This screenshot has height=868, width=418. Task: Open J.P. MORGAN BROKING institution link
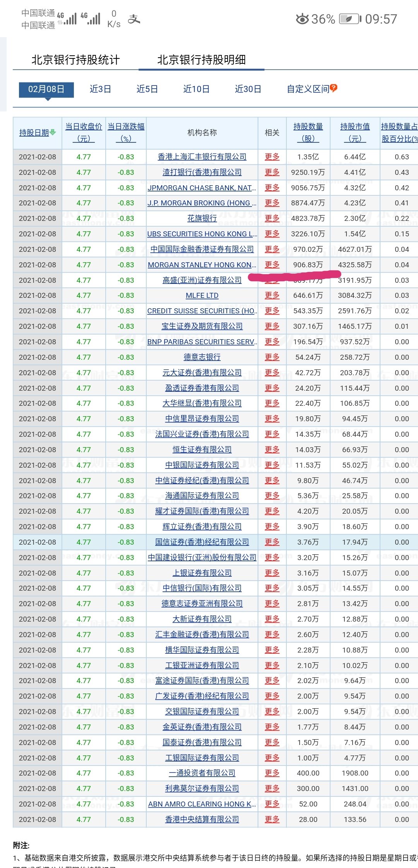click(x=202, y=203)
